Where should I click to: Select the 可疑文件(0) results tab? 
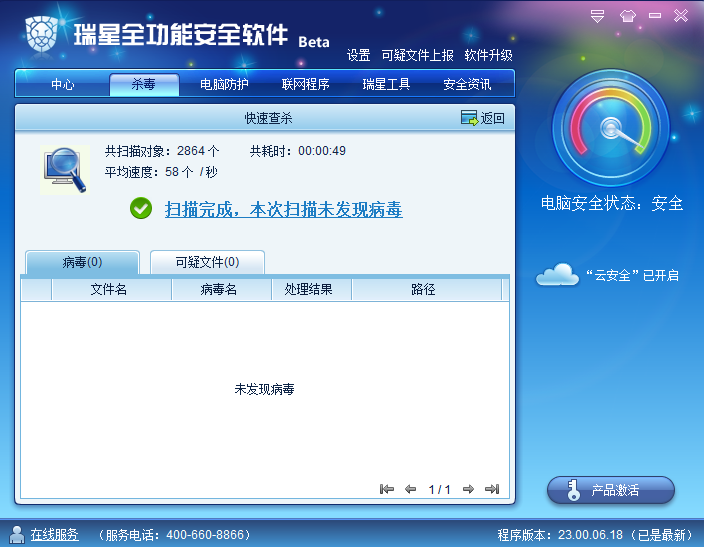(207, 262)
